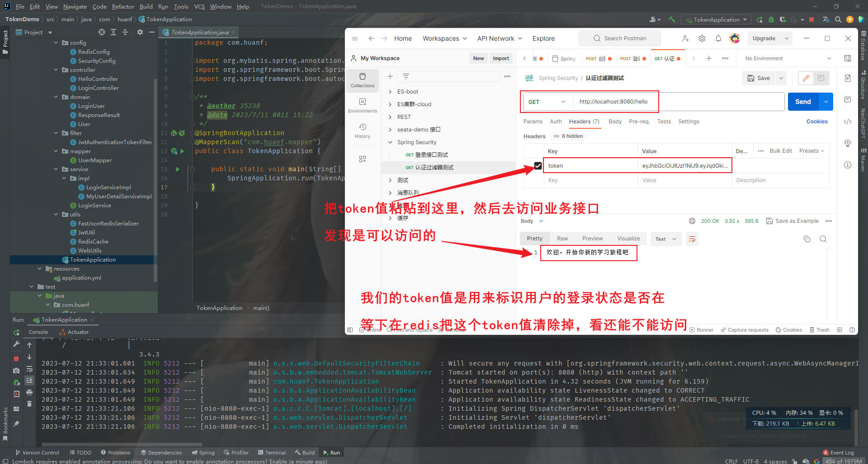Click empty header Key field
Screen dimensions: 868x464
coord(590,180)
